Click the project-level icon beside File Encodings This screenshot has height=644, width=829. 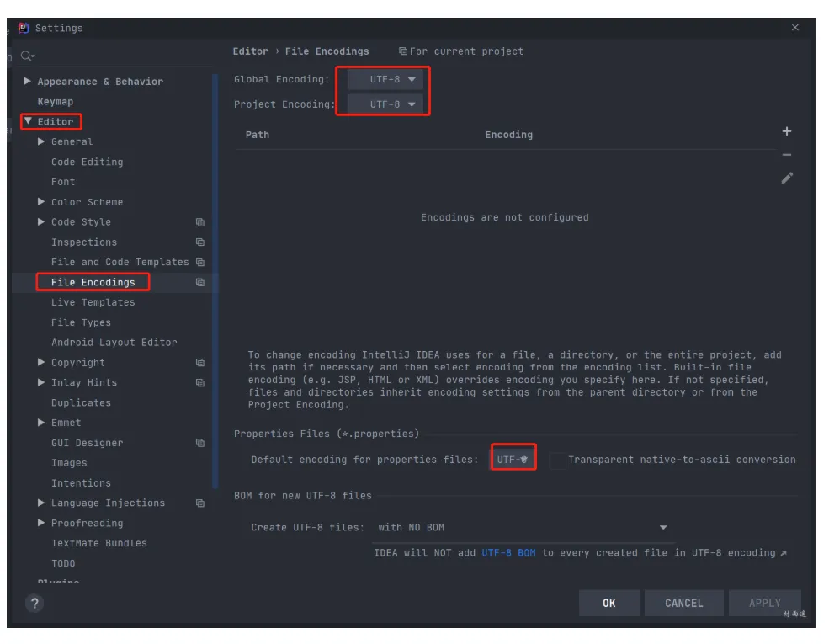199,282
